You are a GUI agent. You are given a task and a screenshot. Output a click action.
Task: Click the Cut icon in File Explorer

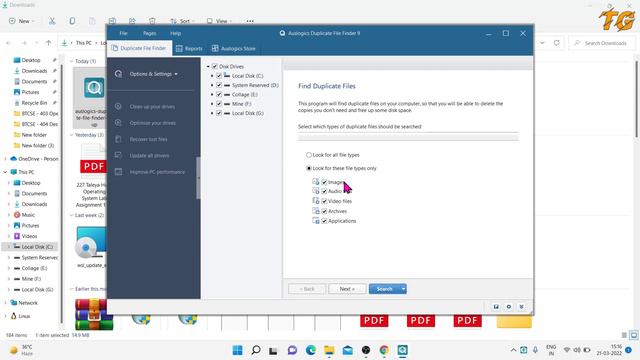[52, 21]
